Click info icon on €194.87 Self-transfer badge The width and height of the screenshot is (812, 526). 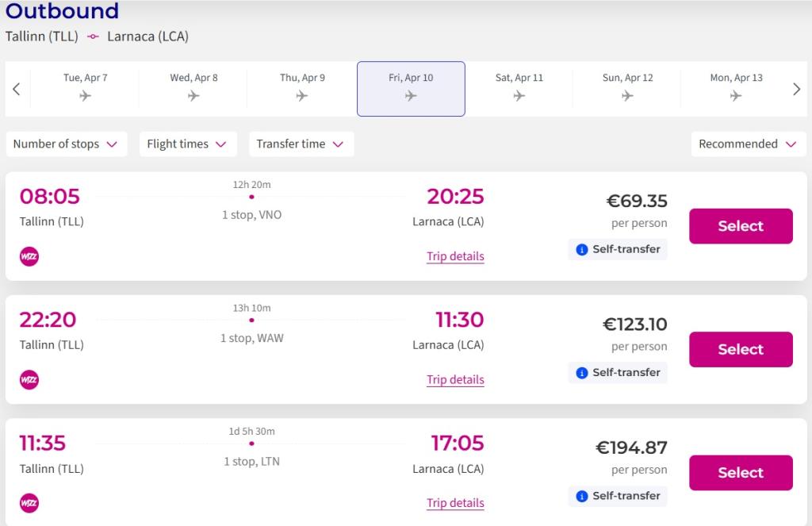pos(582,496)
